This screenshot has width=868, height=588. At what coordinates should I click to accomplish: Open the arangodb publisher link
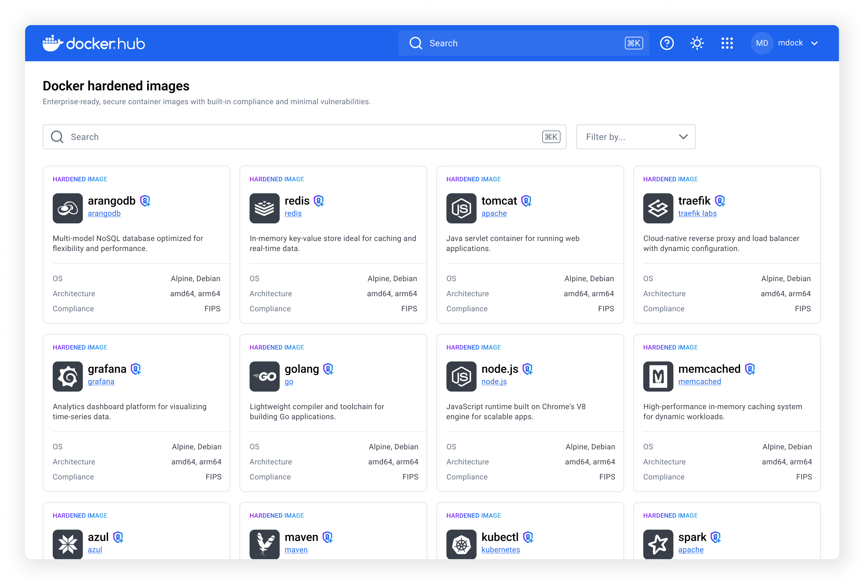[x=104, y=214]
